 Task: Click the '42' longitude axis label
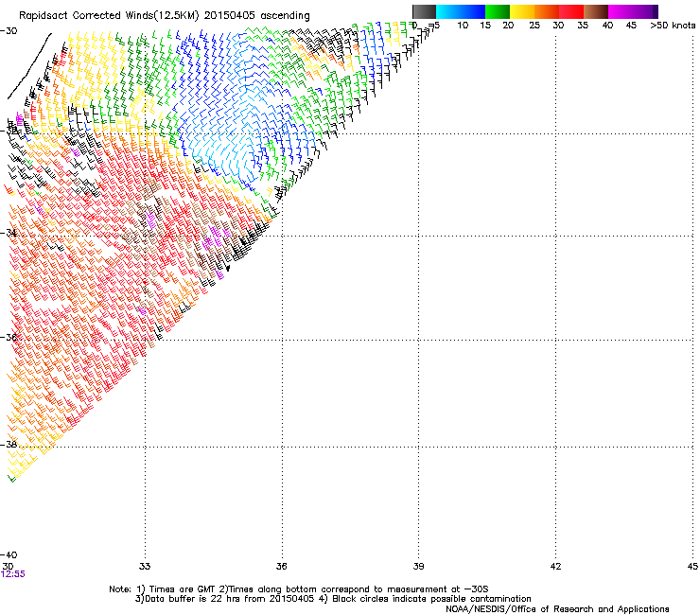[x=555, y=567]
